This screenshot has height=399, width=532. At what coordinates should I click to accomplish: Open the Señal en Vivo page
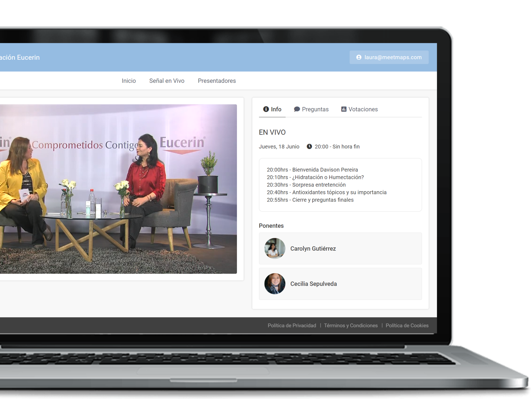coord(167,81)
